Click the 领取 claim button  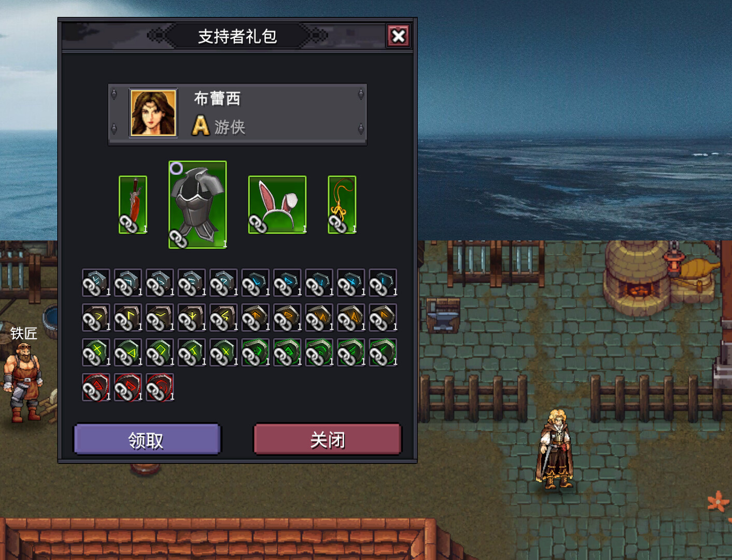(147, 440)
